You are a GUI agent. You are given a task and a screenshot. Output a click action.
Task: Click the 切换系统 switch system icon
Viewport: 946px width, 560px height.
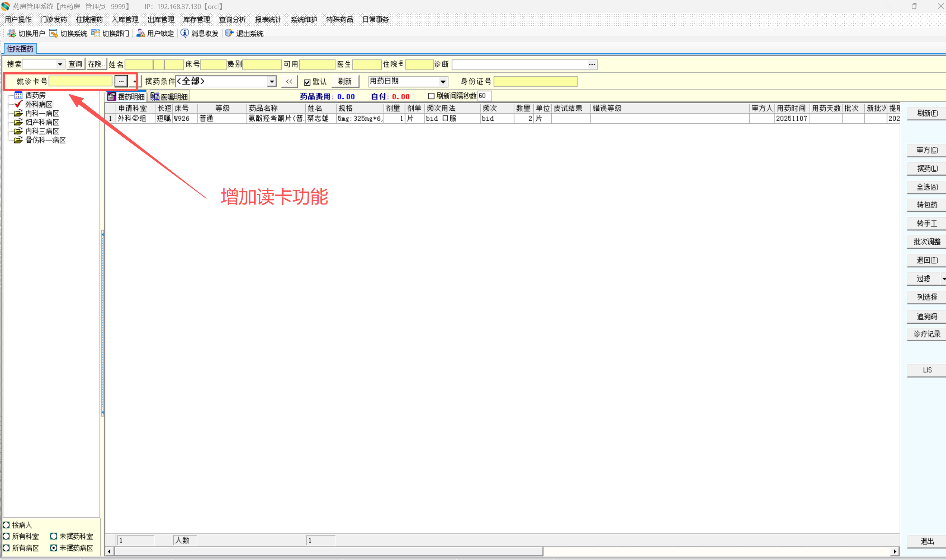(54, 33)
